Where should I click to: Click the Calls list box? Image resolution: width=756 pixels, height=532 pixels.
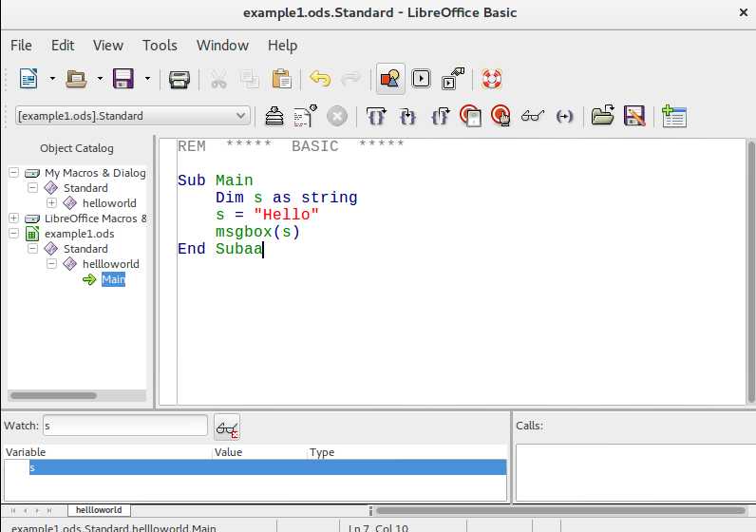click(635, 473)
